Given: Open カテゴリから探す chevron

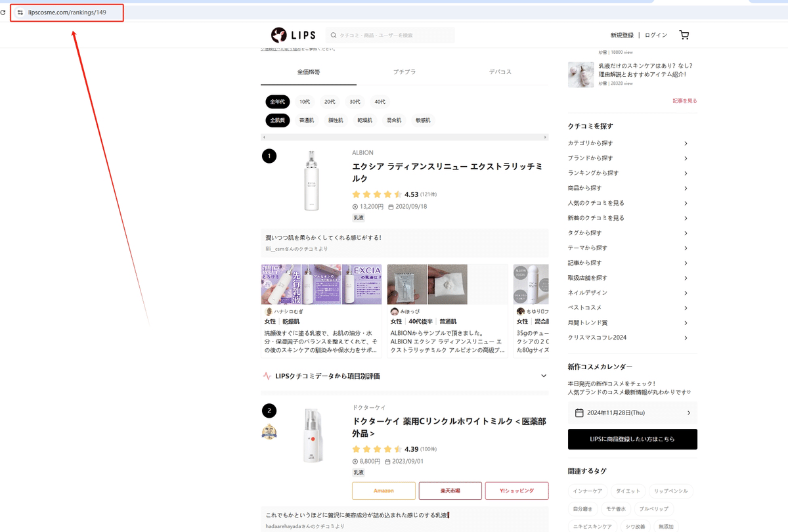Looking at the screenshot, I should (686, 143).
